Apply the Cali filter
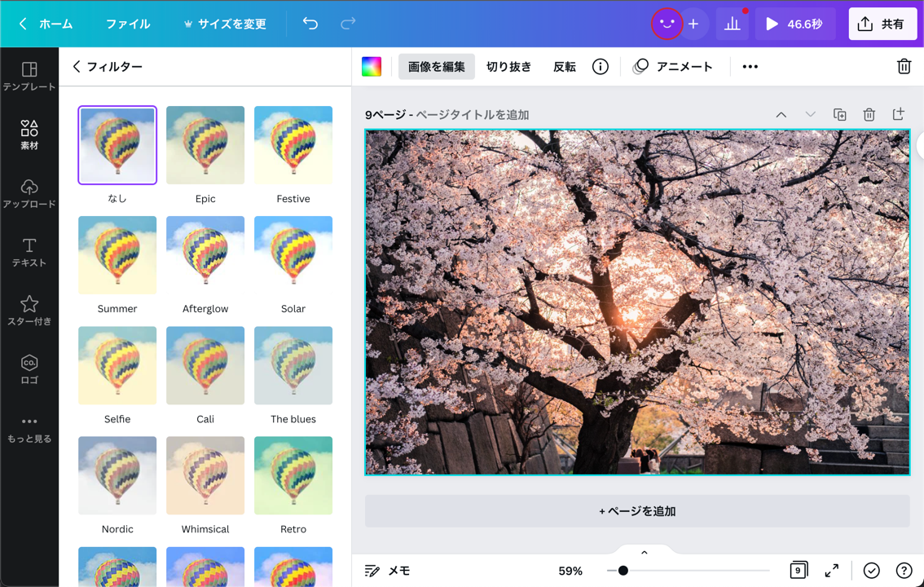 (205, 365)
